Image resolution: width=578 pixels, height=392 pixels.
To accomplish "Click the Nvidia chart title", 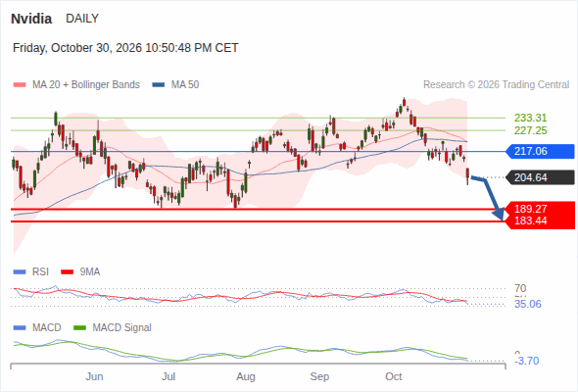I will pyautogui.click(x=31, y=19).
